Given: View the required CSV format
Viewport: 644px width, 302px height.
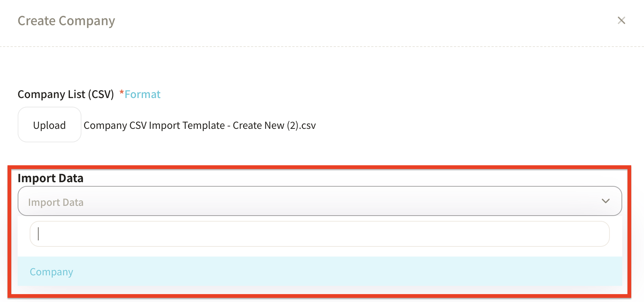Looking at the screenshot, I should [142, 94].
